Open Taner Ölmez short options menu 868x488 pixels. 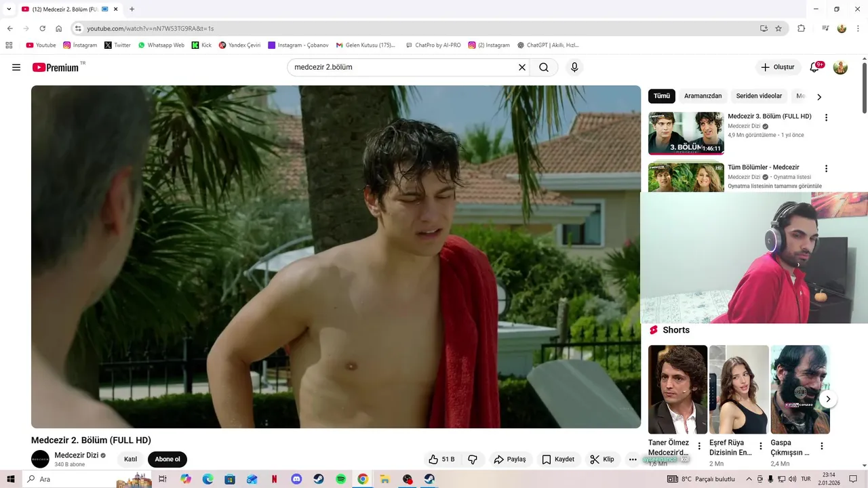click(699, 446)
